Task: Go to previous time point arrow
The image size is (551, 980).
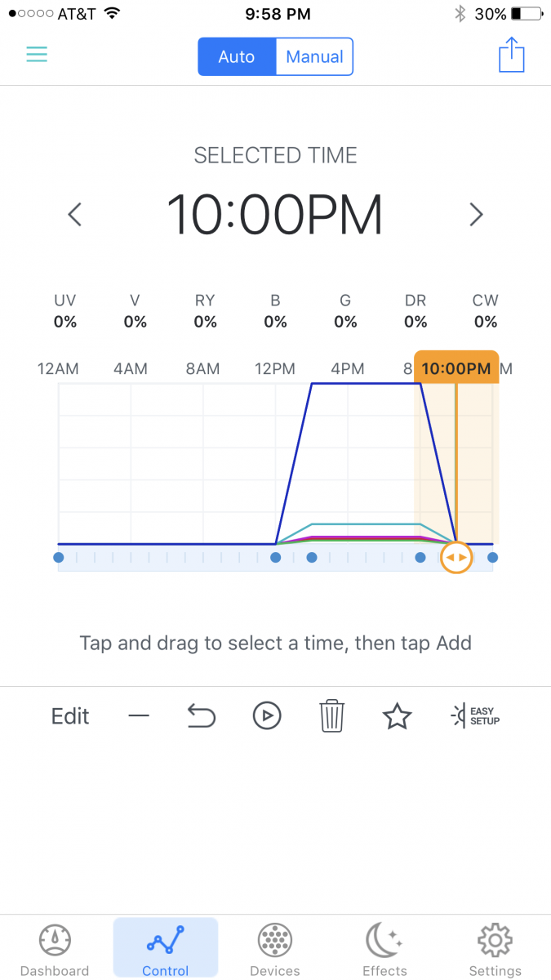Action: [74, 215]
